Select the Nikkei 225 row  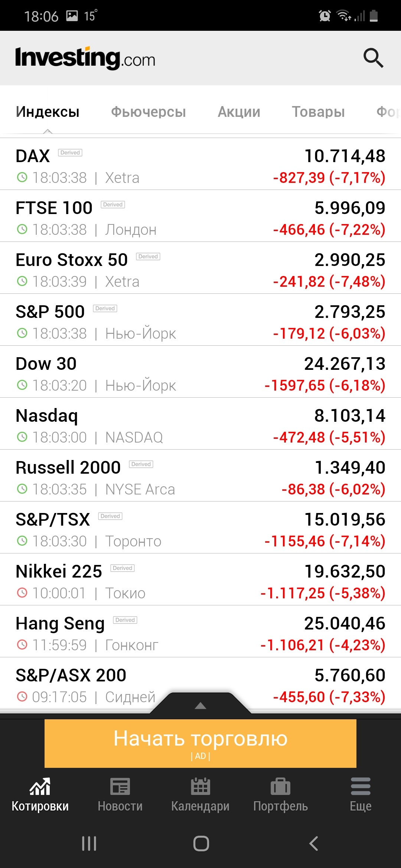(200, 579)
